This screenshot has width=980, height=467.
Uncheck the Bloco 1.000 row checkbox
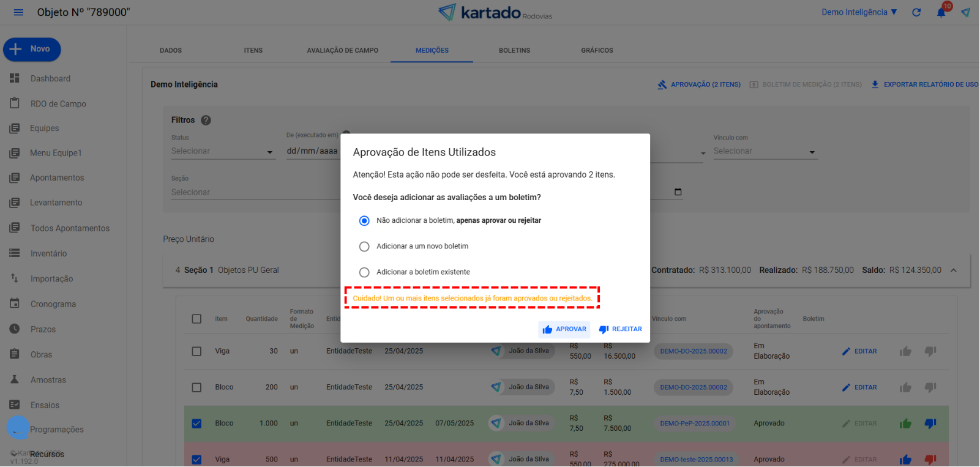click(196, 424)
